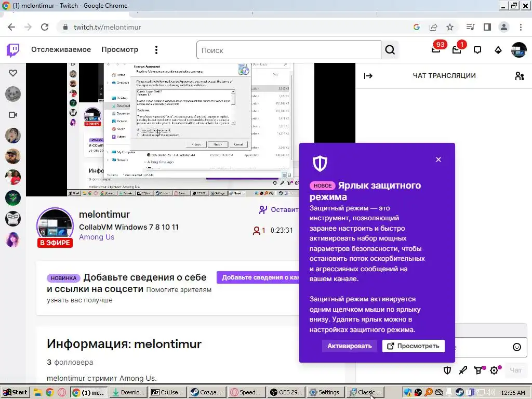Click the Windows Start button

pos(15,393)
